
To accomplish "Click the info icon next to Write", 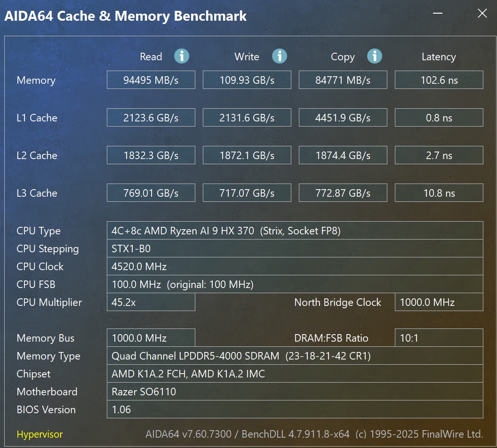I will coord(280,56).
